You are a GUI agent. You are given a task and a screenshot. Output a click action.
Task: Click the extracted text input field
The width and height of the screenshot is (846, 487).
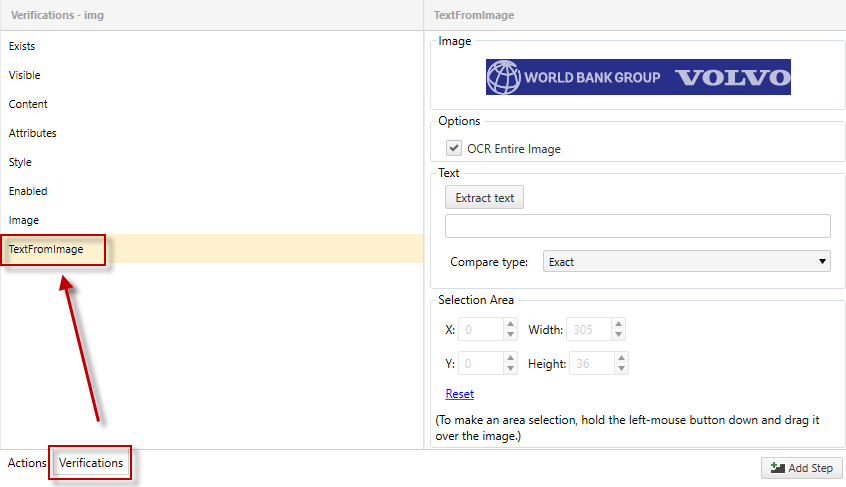637,226
